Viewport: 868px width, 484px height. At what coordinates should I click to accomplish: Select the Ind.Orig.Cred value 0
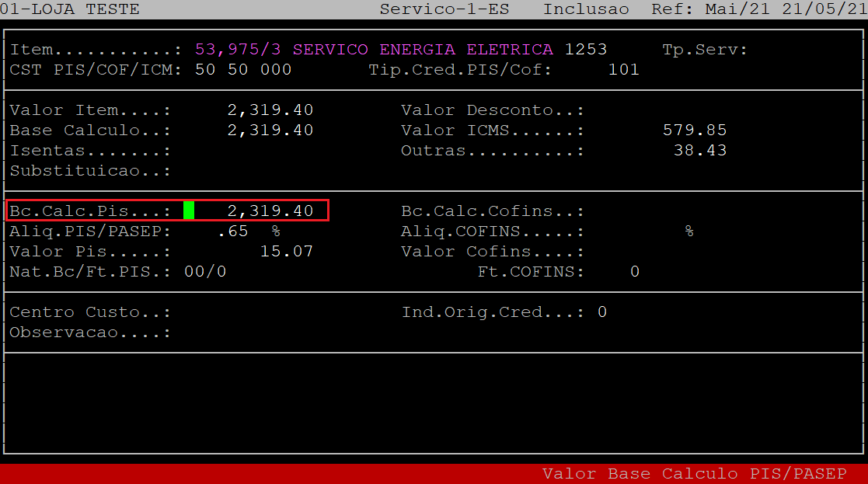(x=601, y=312)
